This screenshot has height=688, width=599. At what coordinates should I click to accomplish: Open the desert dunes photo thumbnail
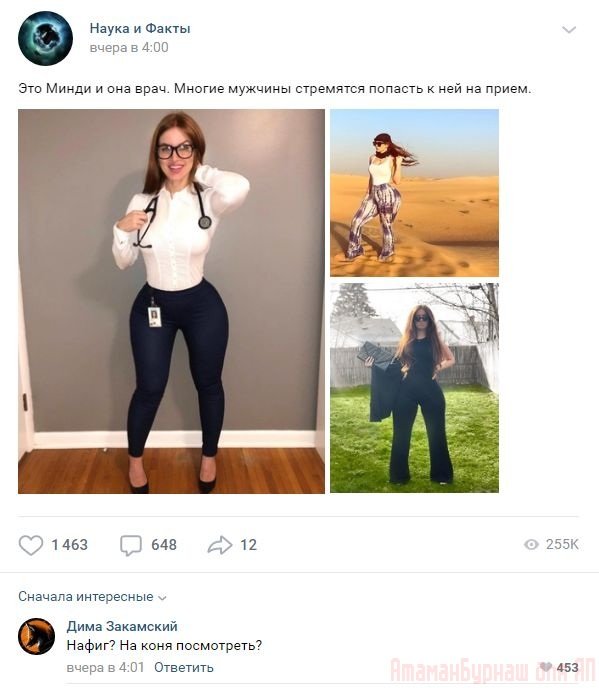(414, 193)
